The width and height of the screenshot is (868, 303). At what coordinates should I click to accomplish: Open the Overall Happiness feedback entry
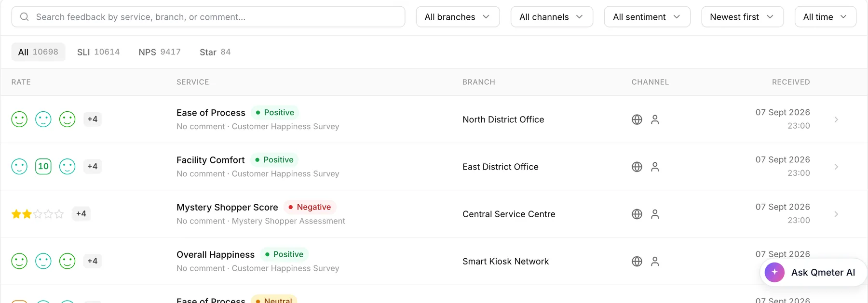click(x=216, y=254)
